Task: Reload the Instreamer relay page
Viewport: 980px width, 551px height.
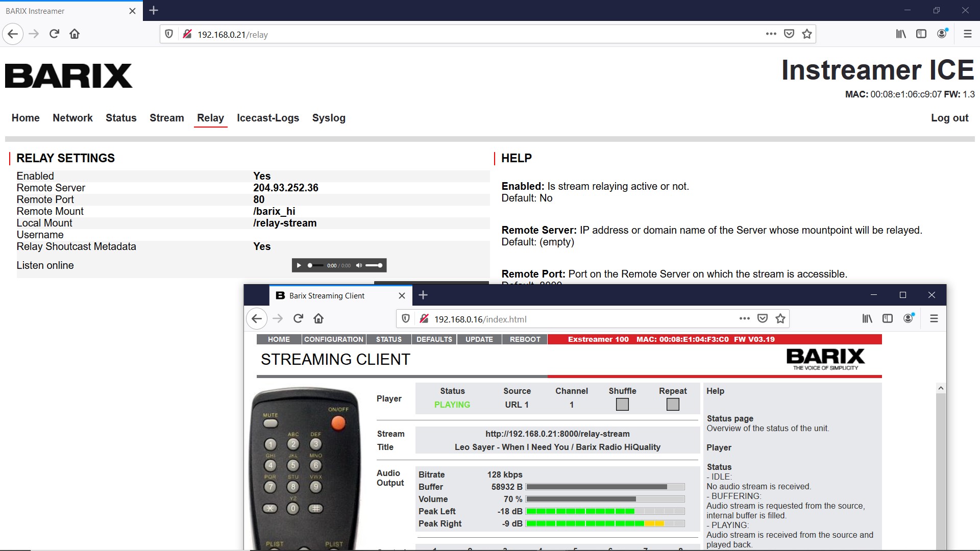Action: point(54,34)
